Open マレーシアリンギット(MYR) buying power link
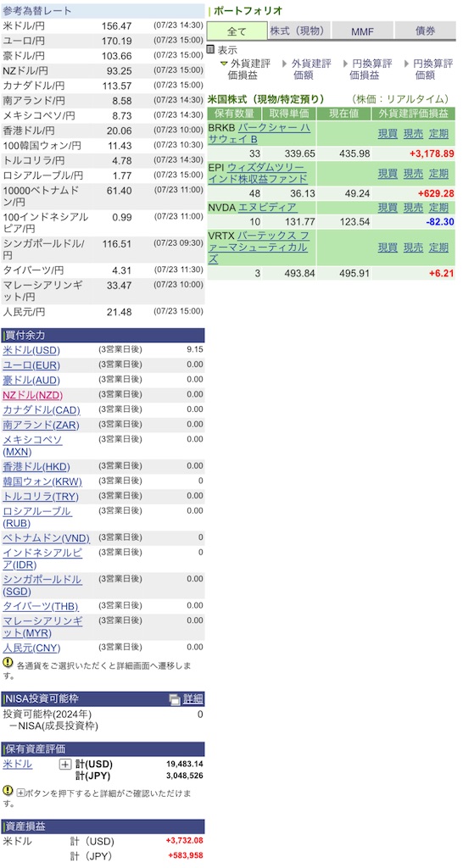The image size is (463, 868). click(x=43, y=626)
